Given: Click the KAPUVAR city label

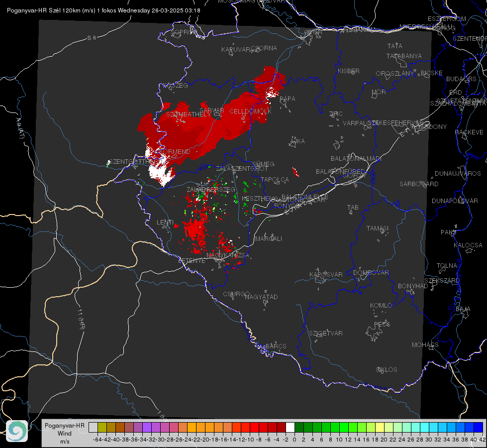Looking at the screenshot, I should [x=236, y=50].
